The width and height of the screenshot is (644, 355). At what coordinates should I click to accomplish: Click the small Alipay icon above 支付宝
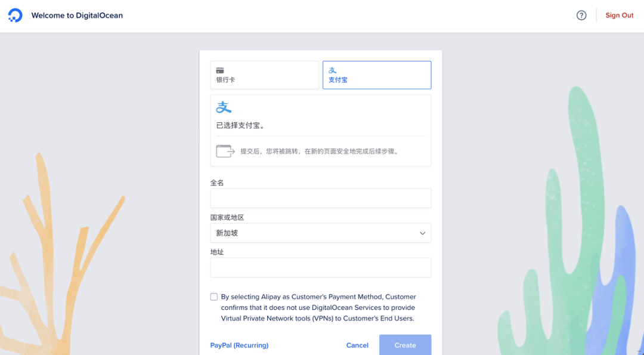pos(333,70)
